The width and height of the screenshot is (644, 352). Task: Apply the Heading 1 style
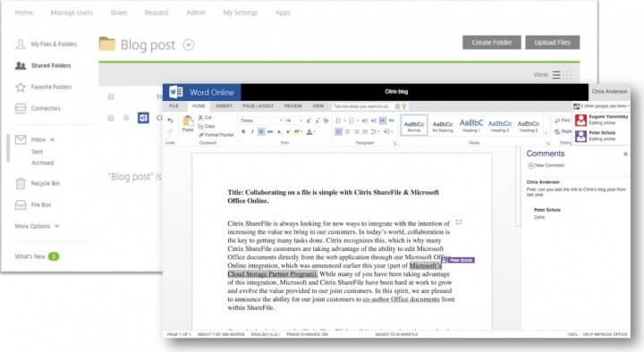(x=471, y=125)
